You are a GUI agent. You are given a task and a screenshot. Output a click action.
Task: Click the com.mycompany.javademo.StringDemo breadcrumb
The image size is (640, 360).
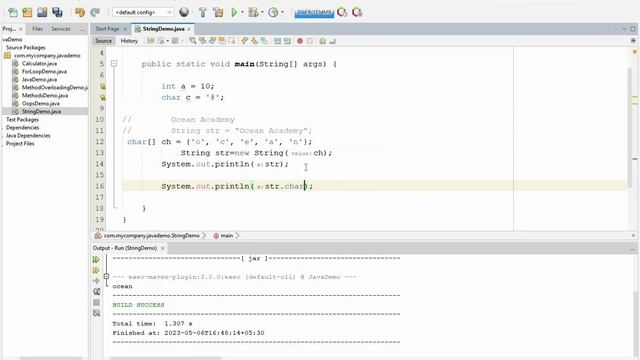click(x=151, y=236)
